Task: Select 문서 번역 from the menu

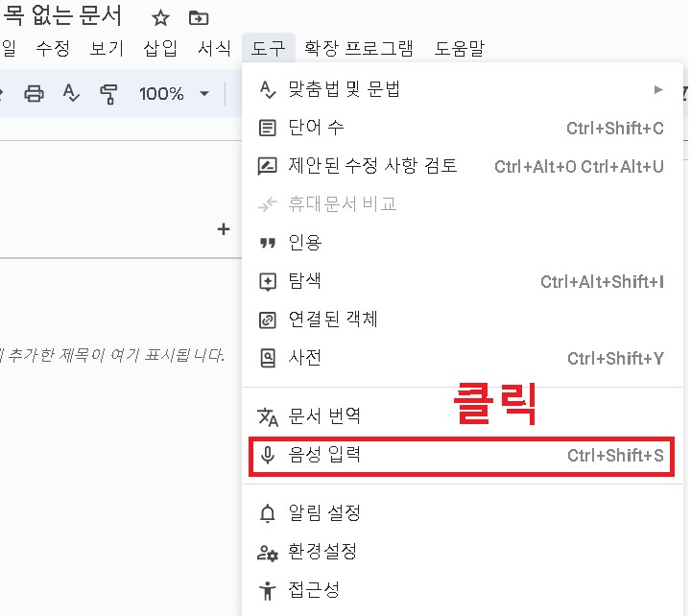Action: [x=463, y=416]
